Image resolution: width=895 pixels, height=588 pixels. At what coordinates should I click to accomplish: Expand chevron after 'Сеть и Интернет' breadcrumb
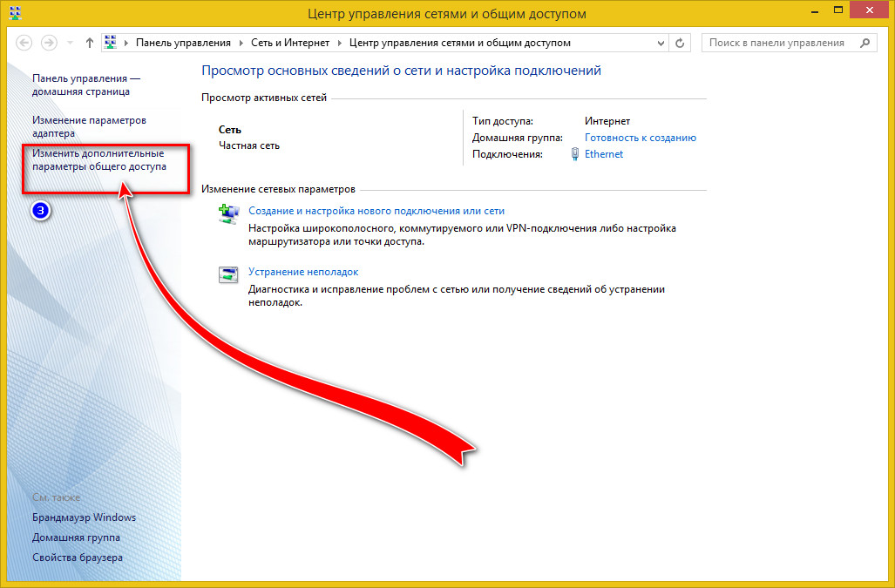pyautogui.click(x=340, y=43)
